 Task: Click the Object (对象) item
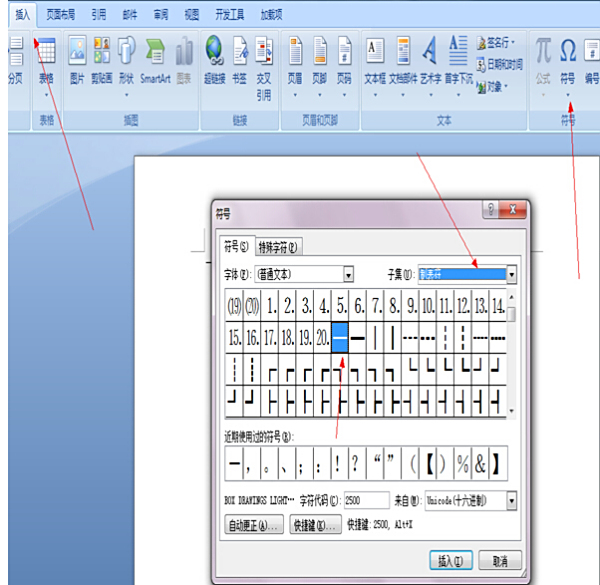492,87
